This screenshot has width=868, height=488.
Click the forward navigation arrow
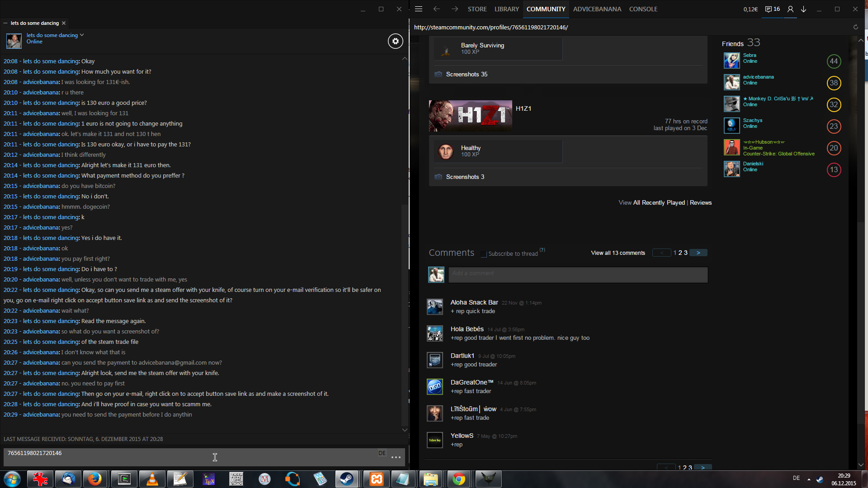454,9
